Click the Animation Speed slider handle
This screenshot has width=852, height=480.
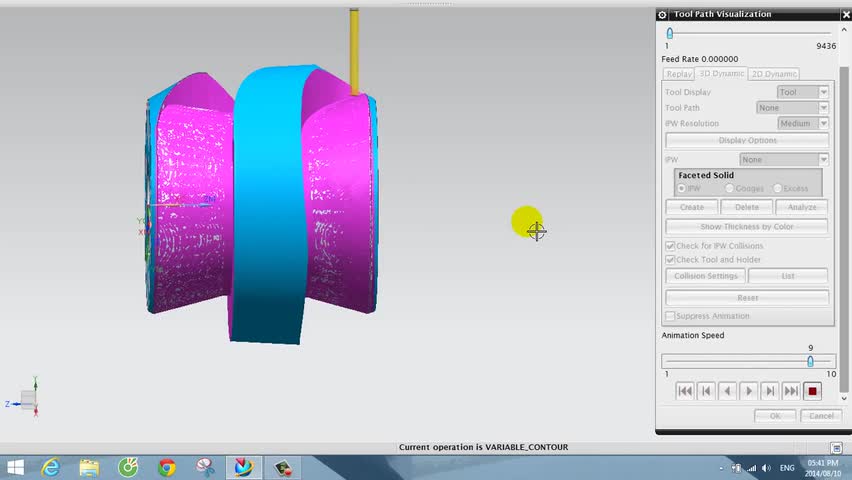[x=810, y=361]
